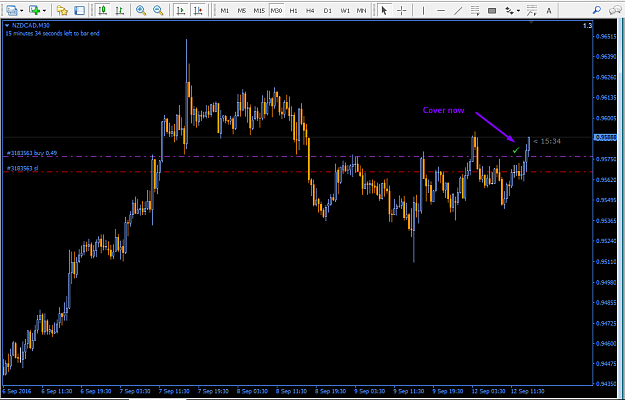Select the text label A tool
625x400 pixels.
tap(549, 11)
